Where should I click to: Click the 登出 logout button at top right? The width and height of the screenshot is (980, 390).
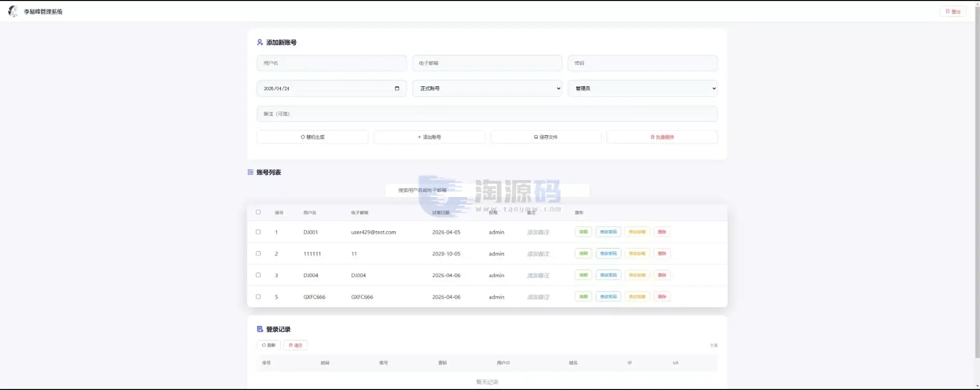pos(953,11)
